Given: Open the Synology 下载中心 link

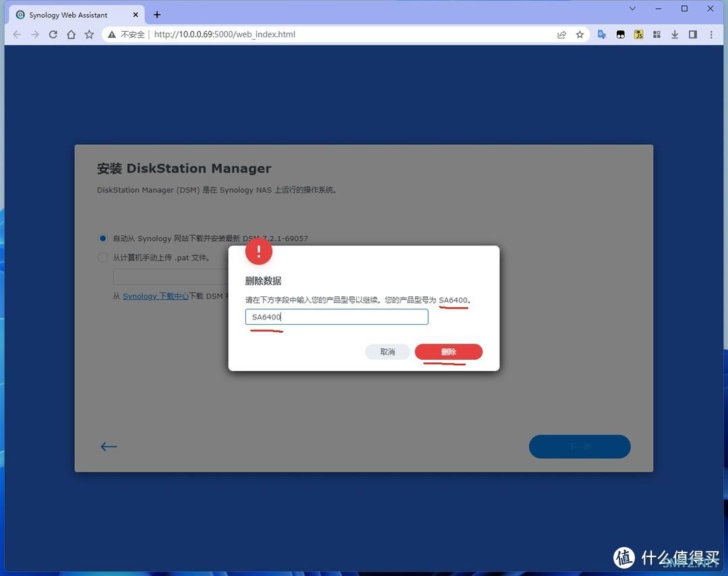Looking at the screenshot, I should point(155,296).
